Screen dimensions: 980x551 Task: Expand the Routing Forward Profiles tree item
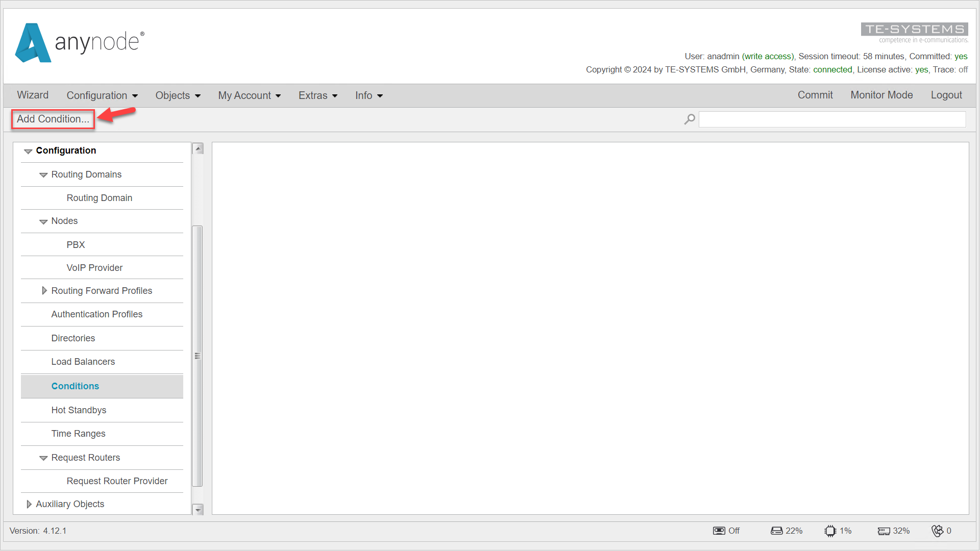pyautogui.click(x=44, y=291)
